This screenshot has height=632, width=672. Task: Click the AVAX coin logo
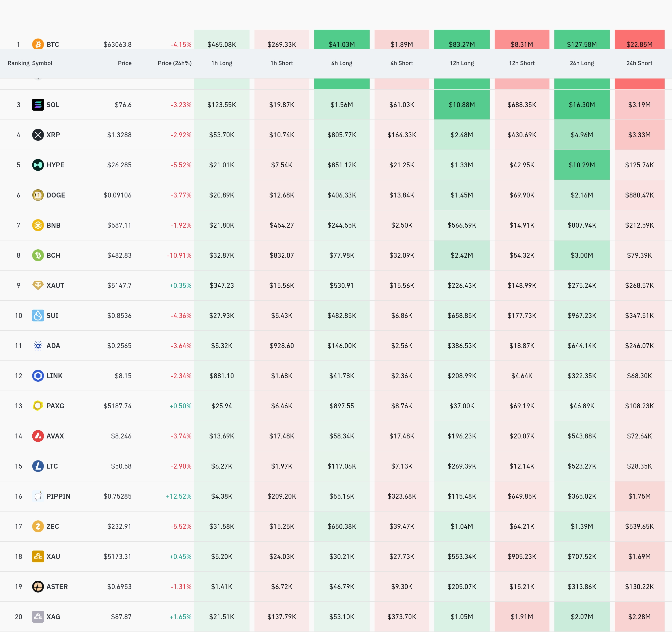[x=38, y=436]
